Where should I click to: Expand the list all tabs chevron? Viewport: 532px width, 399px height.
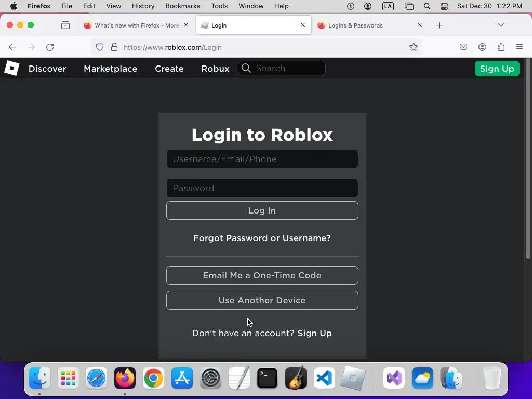(501, 25)
